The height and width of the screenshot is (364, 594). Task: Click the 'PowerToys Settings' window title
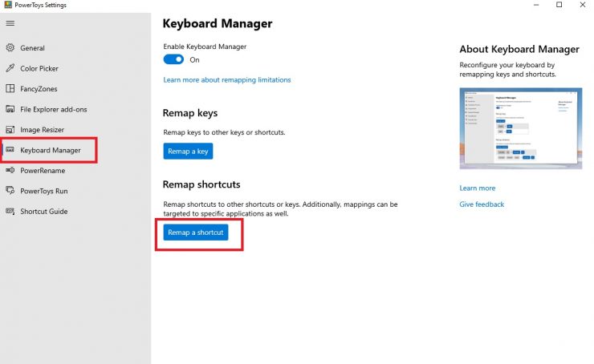pos(40,5)
